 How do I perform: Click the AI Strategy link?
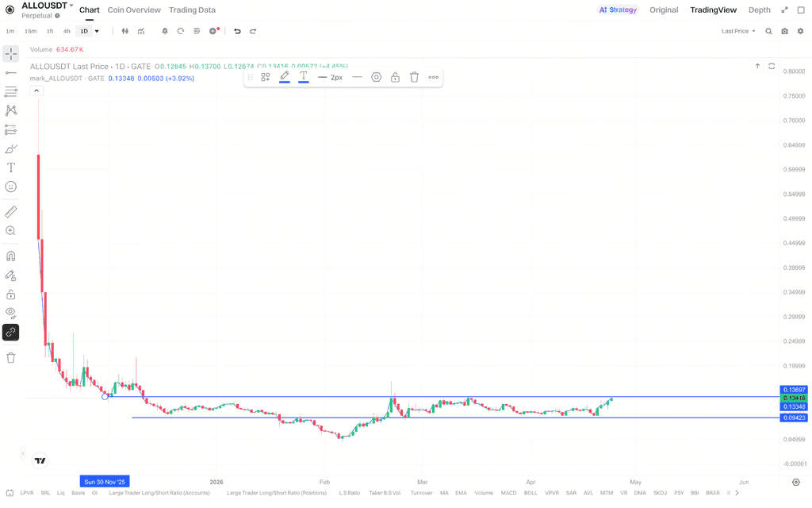[619, 10]
